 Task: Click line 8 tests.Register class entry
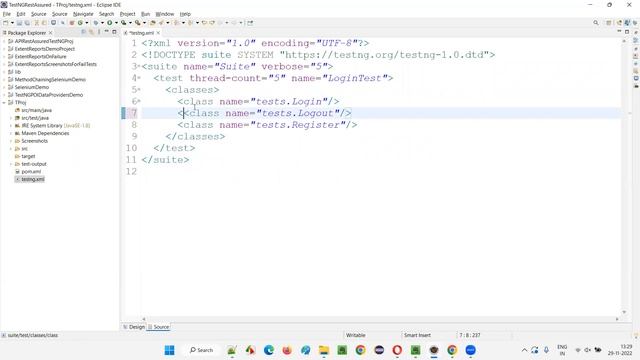[x=267, y=125]
